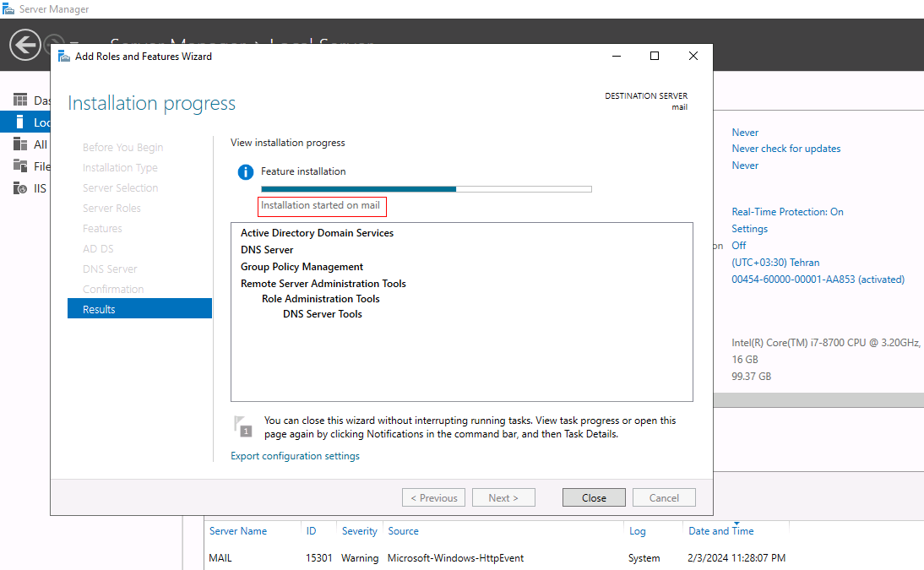Select MAIL event row server name
924x570 pixels.
click(220, 557)
